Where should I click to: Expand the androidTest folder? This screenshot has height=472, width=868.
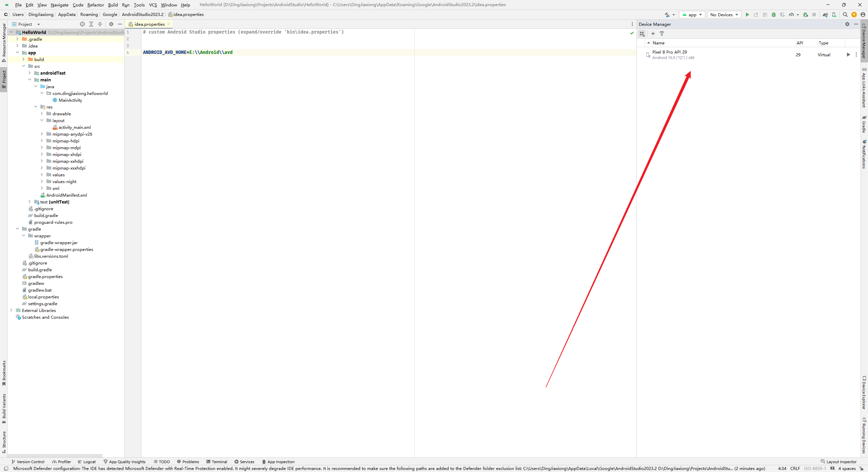coord(29,73)
